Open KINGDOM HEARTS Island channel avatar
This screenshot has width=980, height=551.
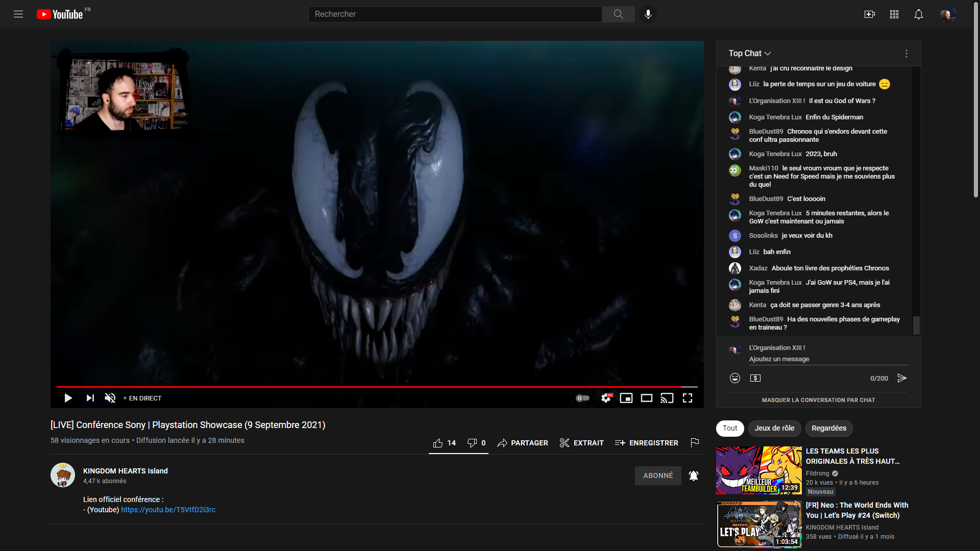[x=63, y=475]
